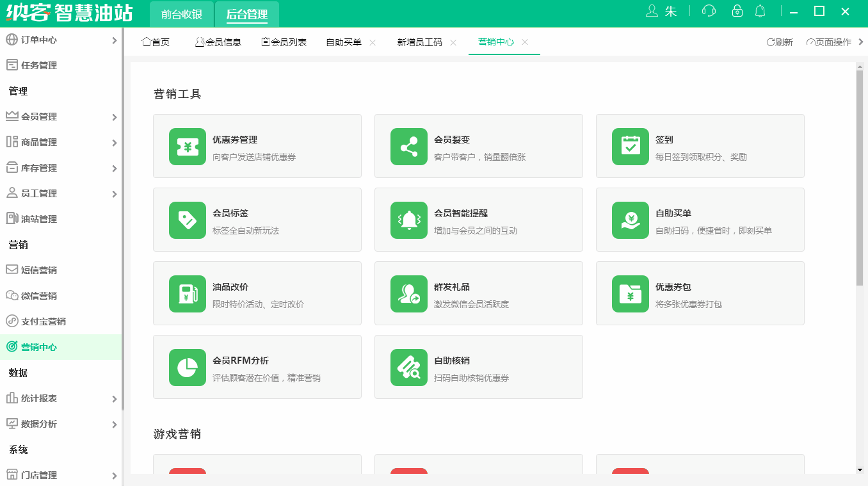Click the notification bell in the title bar
This screenshot has height=486, width=868.
(x=760, y=11)
